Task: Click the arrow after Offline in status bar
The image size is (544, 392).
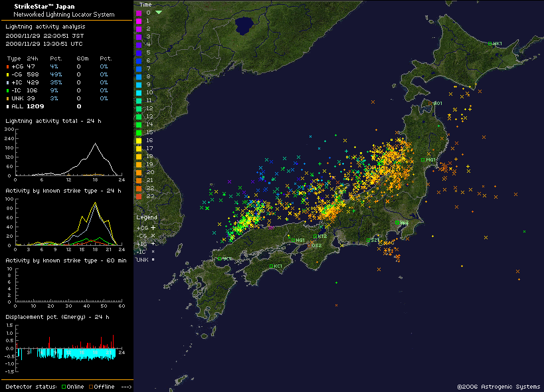Action: 127,387
